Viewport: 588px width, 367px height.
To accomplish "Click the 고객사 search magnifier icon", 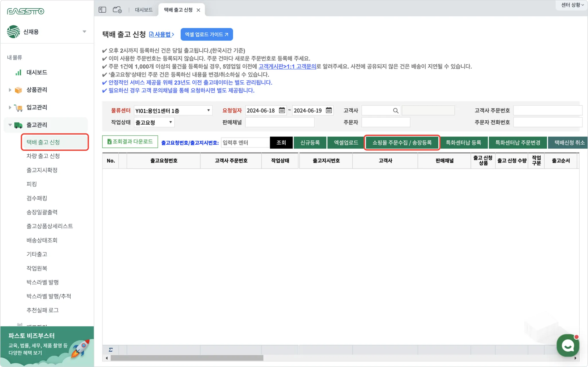I will (396, 111).
